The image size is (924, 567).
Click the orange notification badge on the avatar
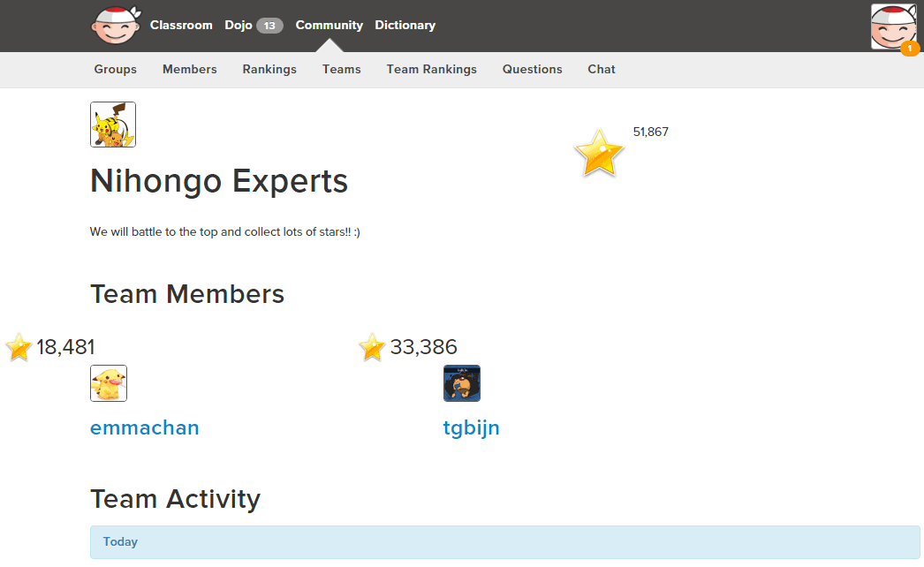click(x=910, y=49)
